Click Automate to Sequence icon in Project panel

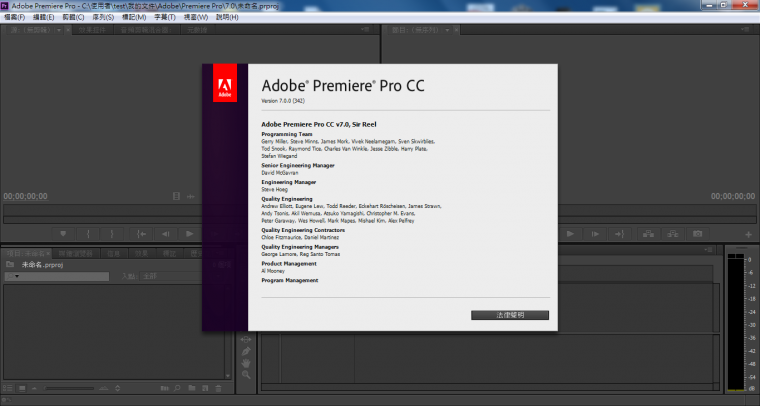coord(165,388)
